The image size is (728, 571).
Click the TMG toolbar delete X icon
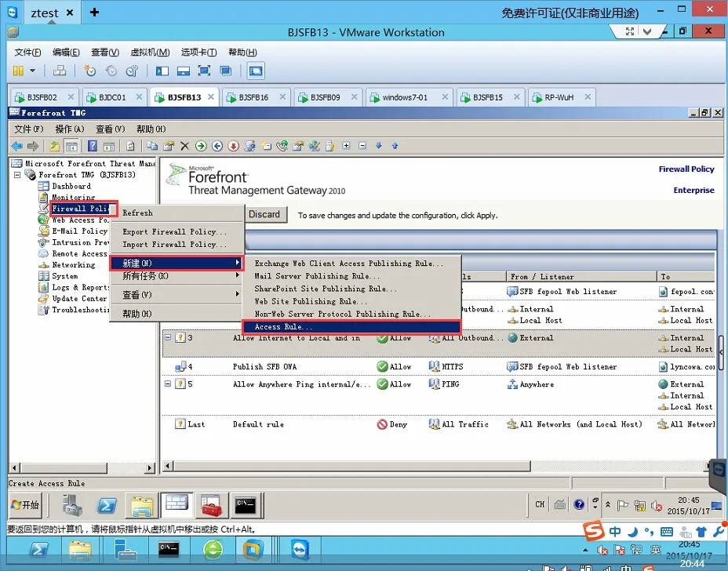184,146
